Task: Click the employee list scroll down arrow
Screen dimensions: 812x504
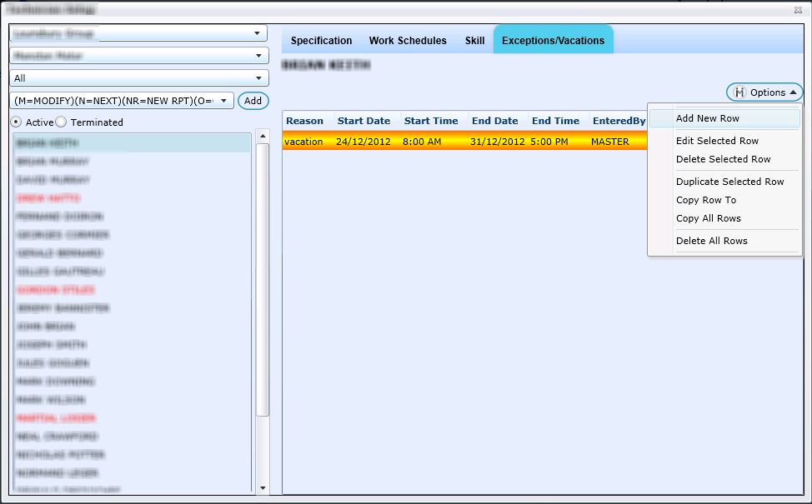Action: 263,488
